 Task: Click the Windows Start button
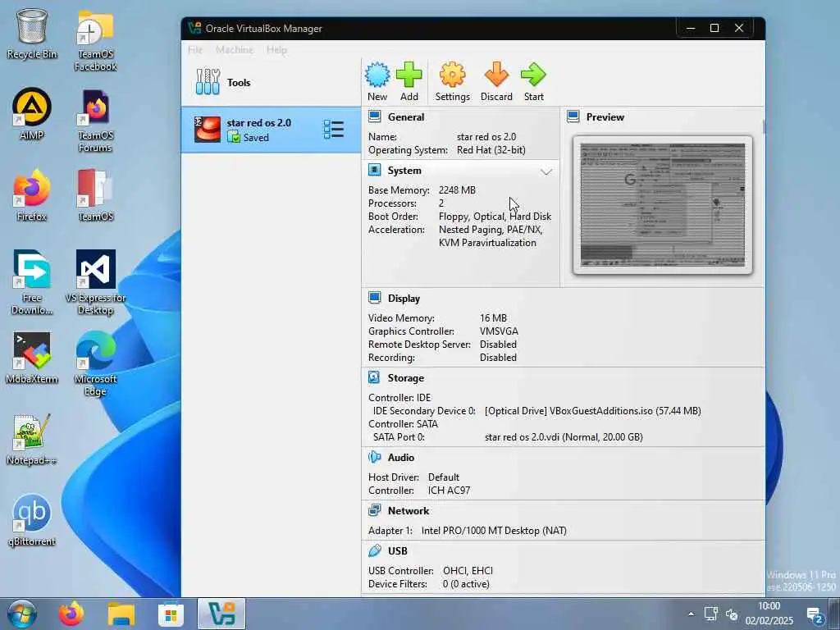coord(21,614)
